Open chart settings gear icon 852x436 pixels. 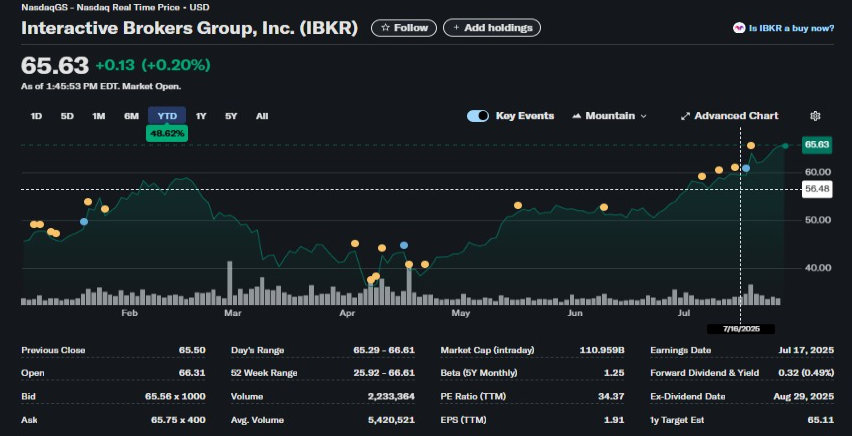(x=815, y=116)
